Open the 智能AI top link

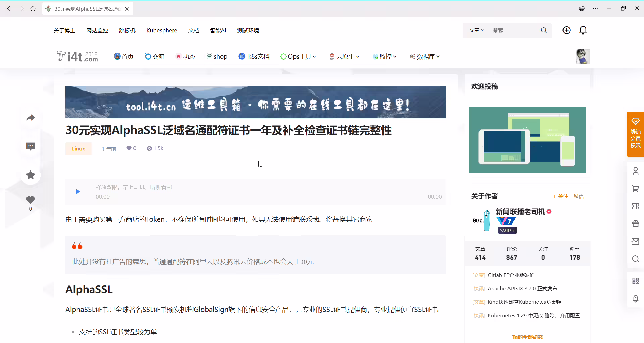(218, 30)
